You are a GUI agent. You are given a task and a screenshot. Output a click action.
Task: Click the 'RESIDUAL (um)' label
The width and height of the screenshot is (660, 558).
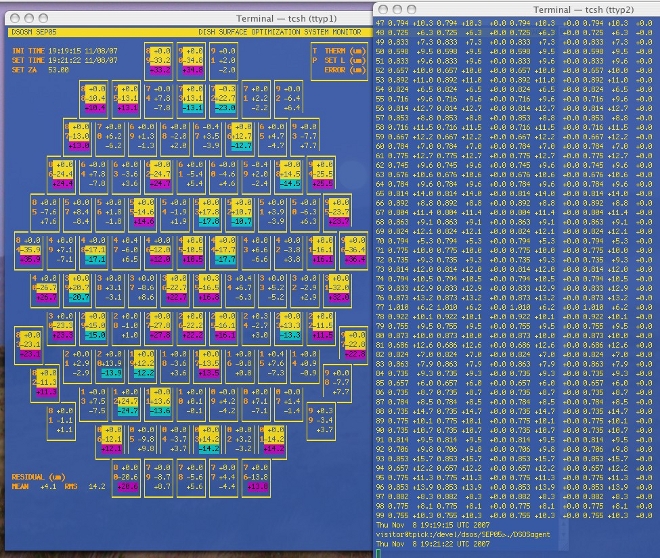click(x=38, y=477)
